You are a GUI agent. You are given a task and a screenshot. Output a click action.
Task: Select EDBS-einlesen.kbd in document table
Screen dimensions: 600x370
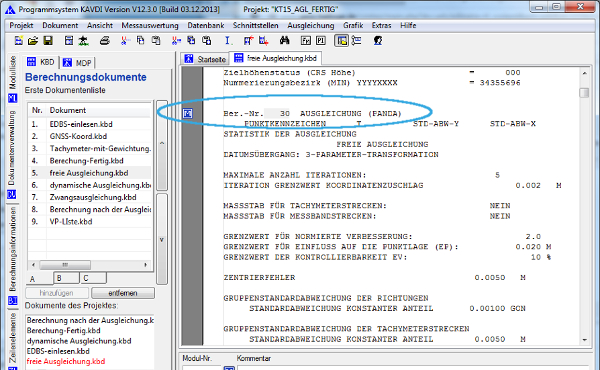(90, 124)
